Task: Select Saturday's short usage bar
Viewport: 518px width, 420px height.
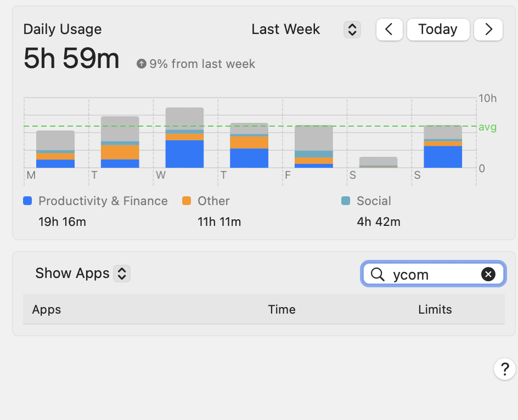Action: [x=378, y=162]
